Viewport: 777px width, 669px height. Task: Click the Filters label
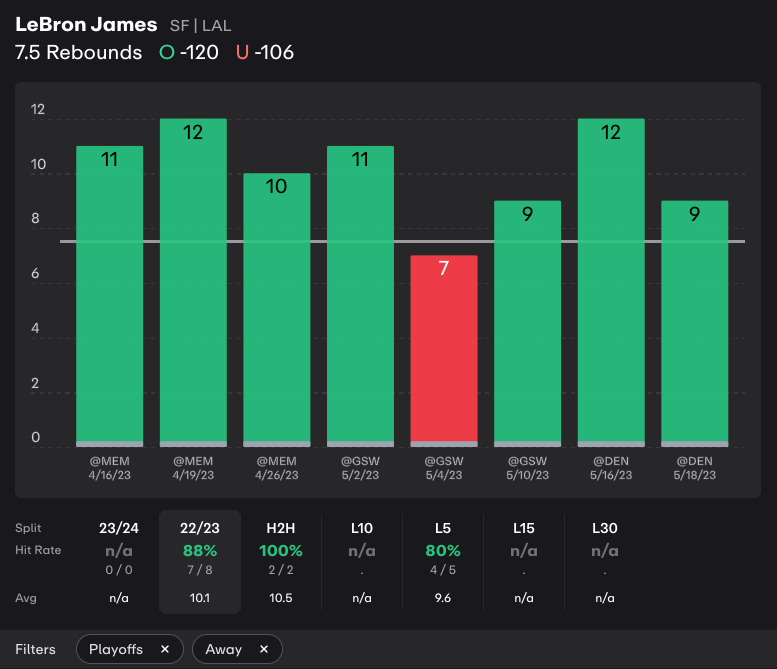point(35,649)
